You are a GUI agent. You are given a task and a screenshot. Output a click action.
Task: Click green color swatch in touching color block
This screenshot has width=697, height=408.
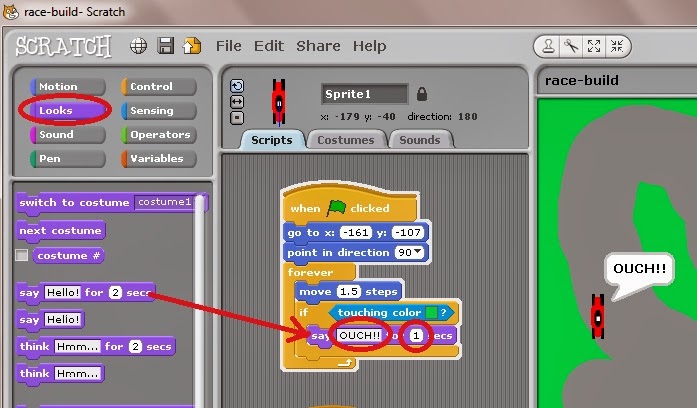point(431,312)
